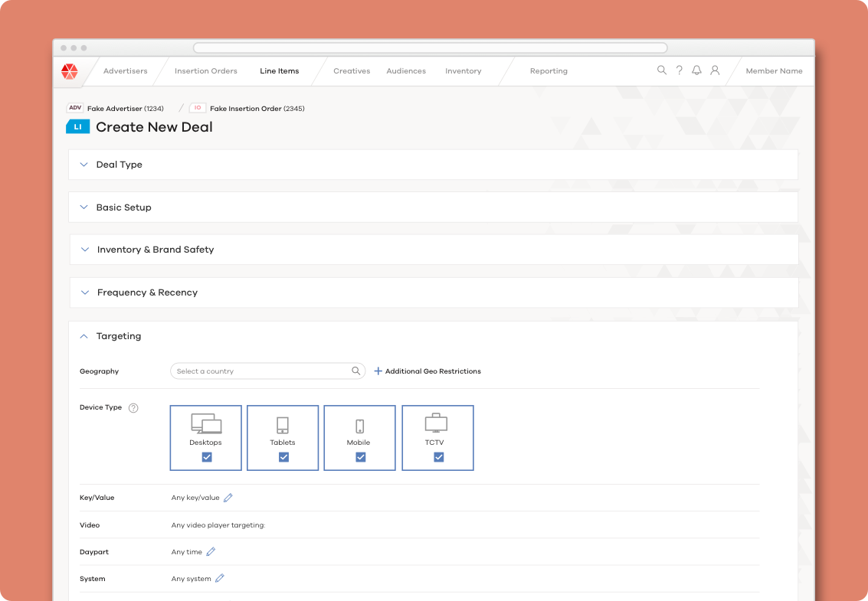Open the user profile icon
Screen dimensions: 868x601
[x=715, y=70]
